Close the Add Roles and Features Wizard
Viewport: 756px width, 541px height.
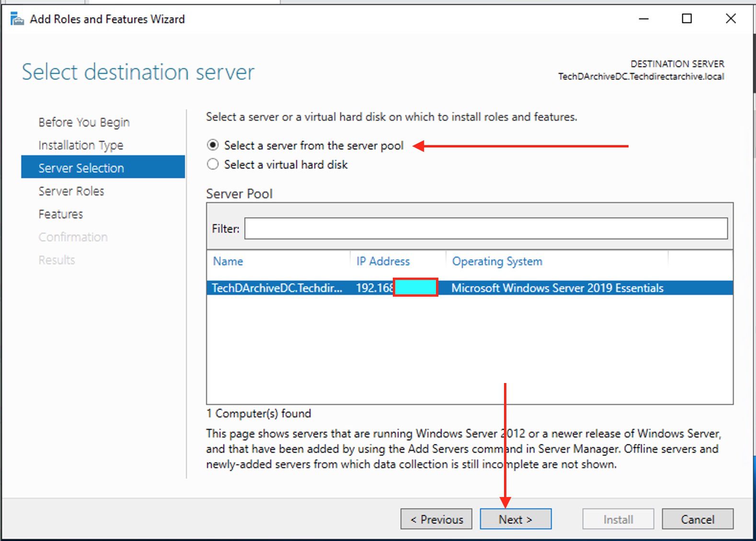731,19
